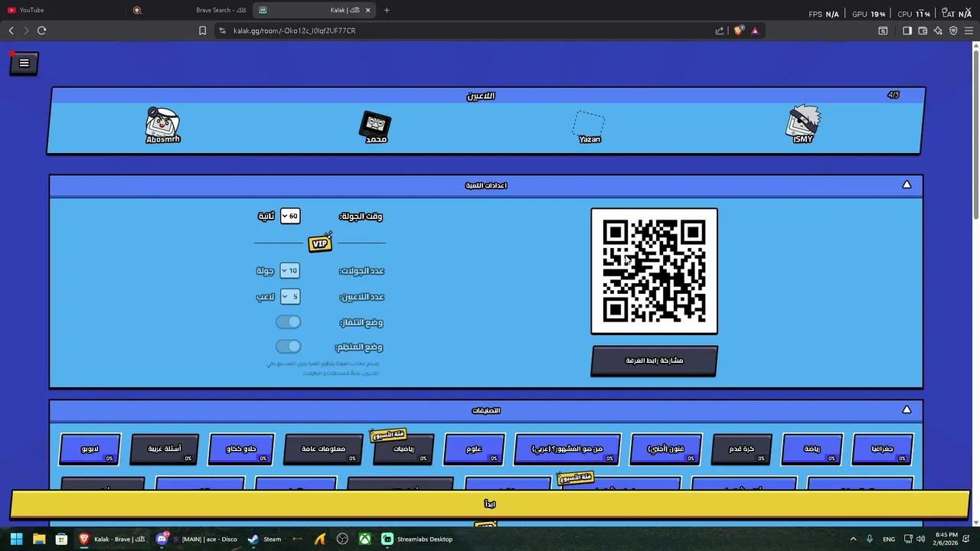Click the address bar URL kalak.gg/room
Screen dimensions: 980x551
(294, 31)
